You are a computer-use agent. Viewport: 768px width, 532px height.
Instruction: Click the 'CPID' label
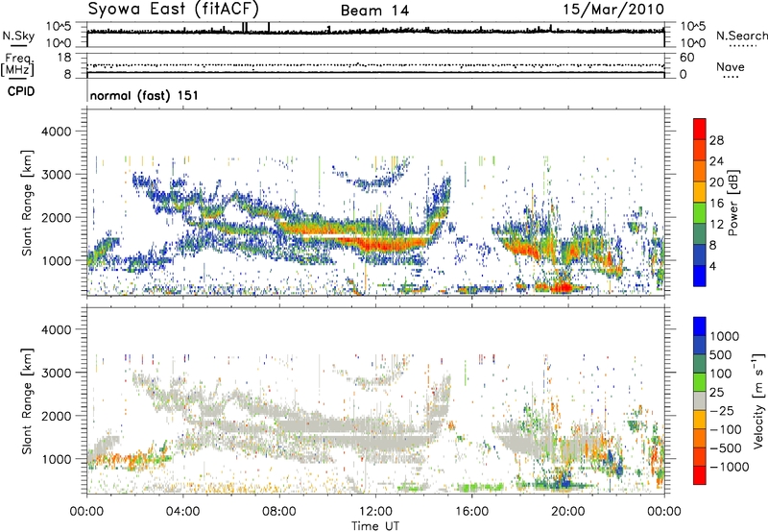[21, 91]
